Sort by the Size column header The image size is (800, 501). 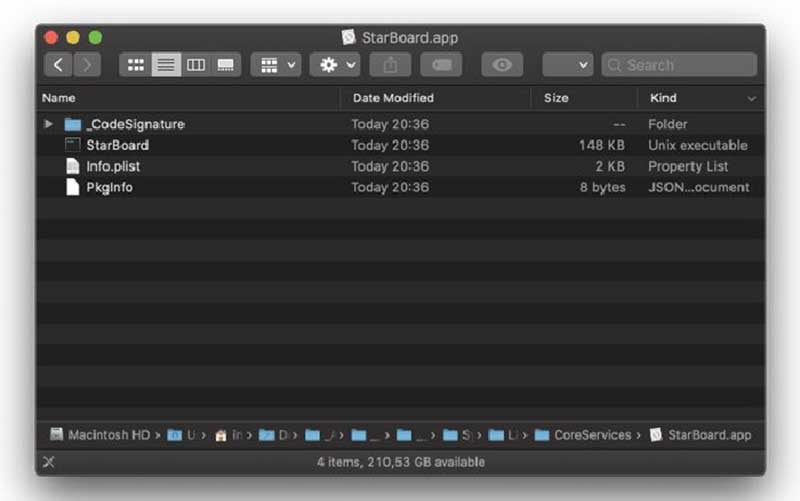point(556,98)
